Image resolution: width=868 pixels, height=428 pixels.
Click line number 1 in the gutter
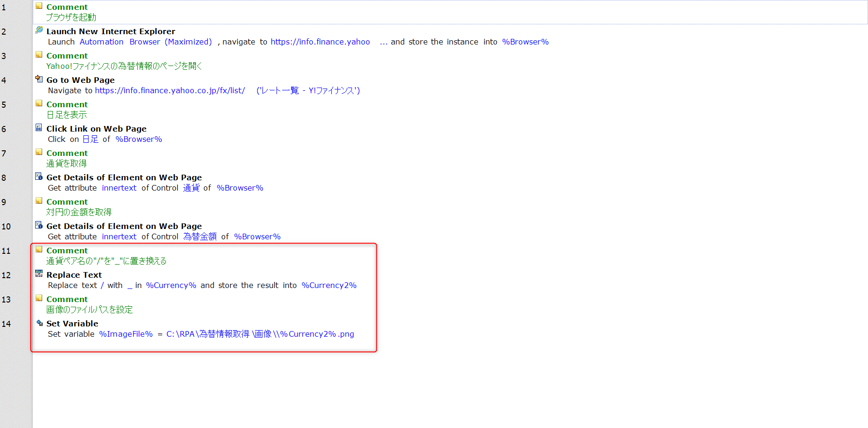pyautogui.click(x=4, y=7)
